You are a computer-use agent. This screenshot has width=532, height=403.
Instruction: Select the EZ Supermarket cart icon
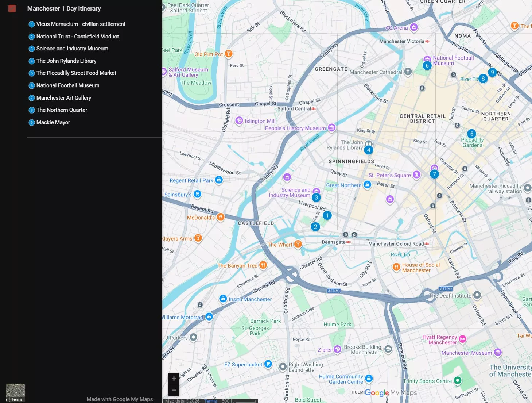pos(268,364)
